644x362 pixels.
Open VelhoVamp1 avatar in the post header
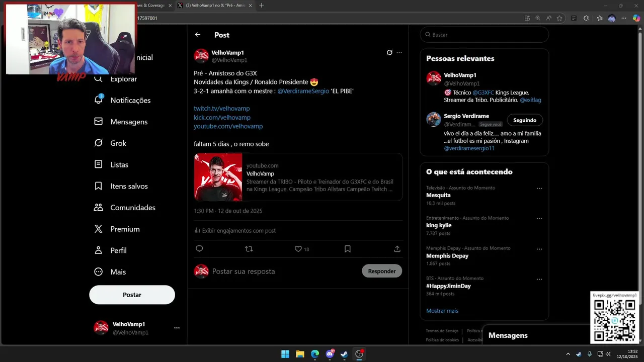[201, 56]
